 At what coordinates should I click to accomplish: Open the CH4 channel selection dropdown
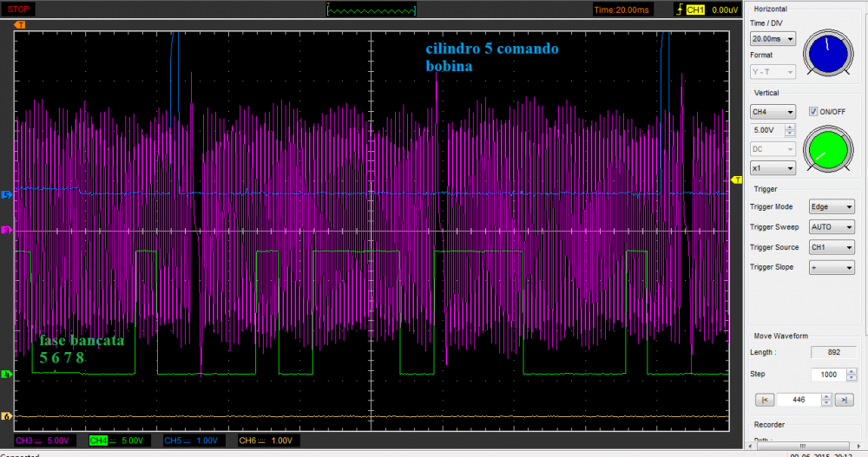773,112
